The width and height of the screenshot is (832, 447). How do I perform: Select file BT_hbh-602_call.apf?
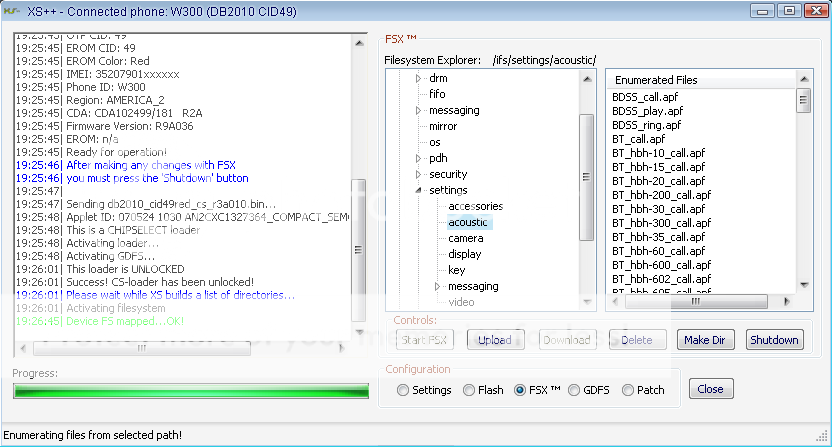(662, 279)
